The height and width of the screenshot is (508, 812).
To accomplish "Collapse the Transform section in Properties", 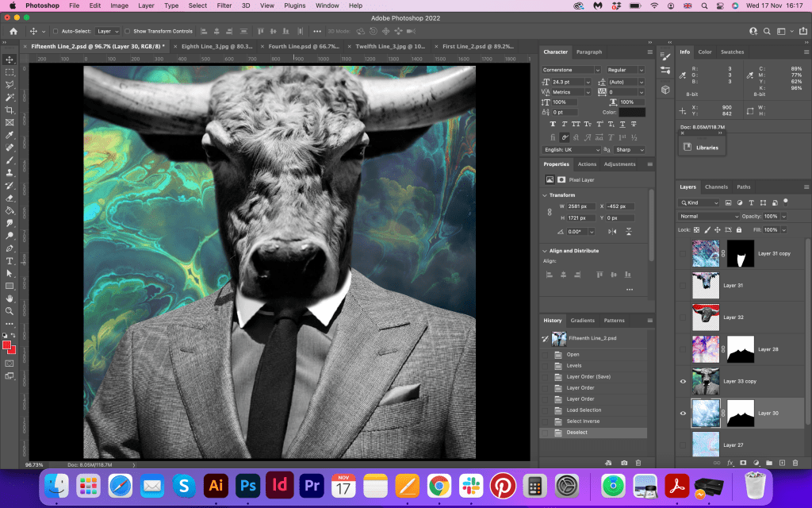I will click(545, 194).
